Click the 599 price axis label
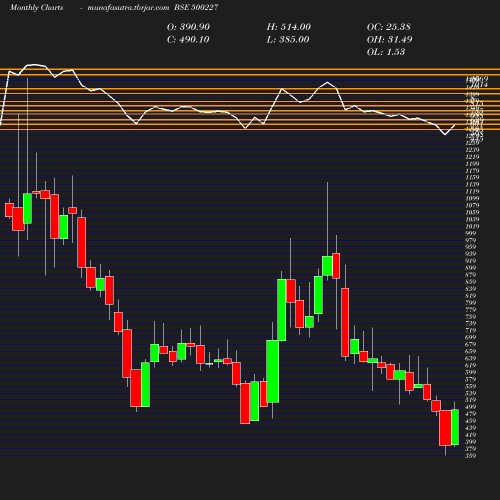The height and width of the screenshot is (500, 500). [x=471, y=372]
